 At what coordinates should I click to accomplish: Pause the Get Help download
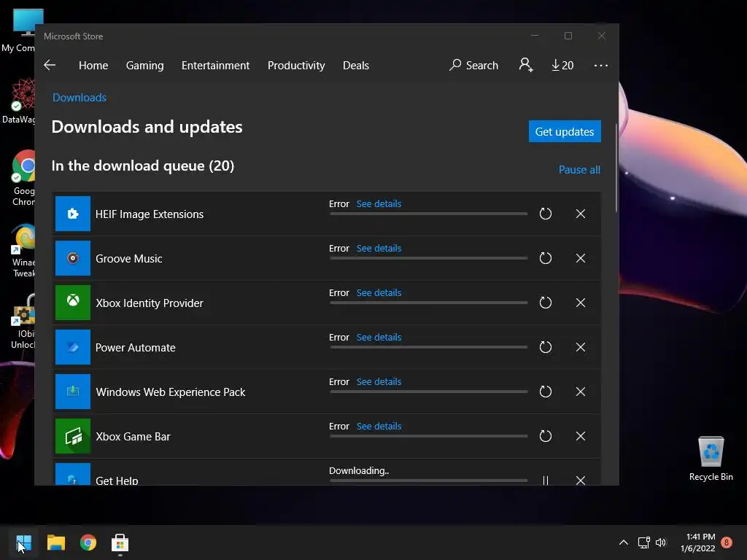[546, 480]
